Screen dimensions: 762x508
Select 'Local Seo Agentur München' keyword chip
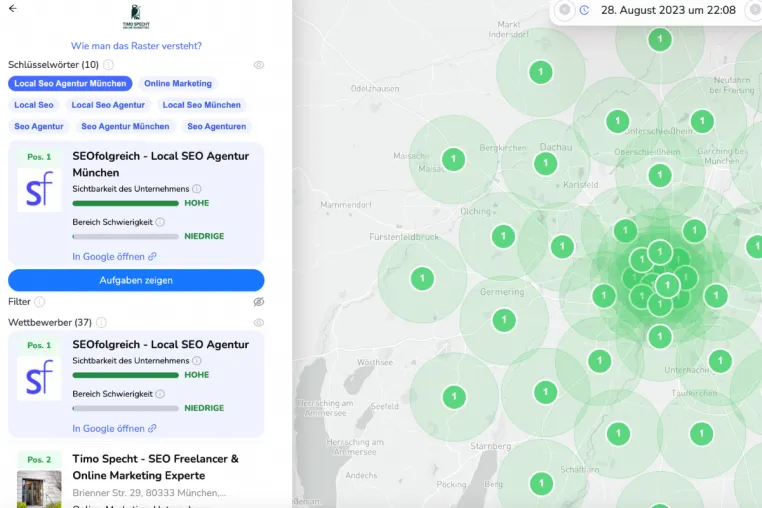point(70,84)
